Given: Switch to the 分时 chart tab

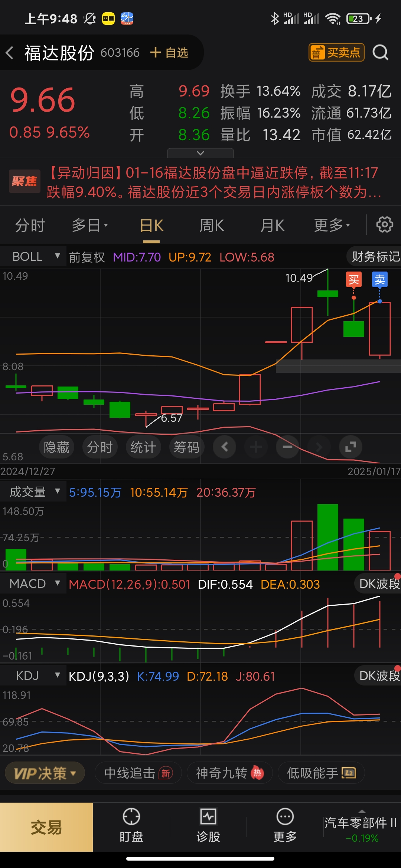Looking at the screenshot, I should coord(30,225).
